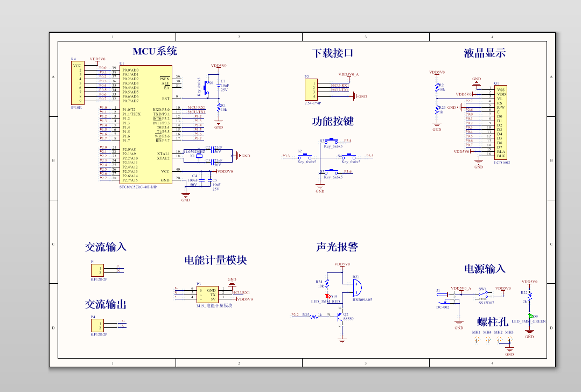Select the STC89C52RC microcontroller symbol U1
The width and height of the screenshot is (581, 392).
pos(145,124)
